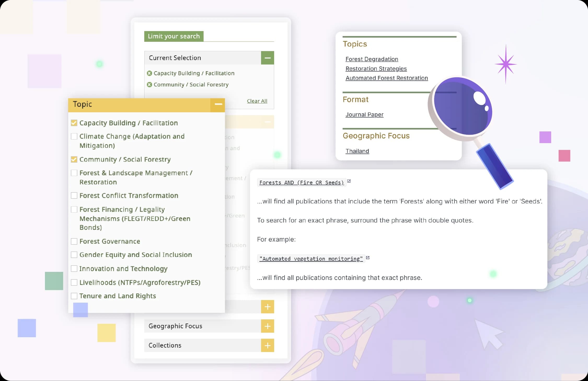Enable the Forest Governance checkbox
This screenshot has height=381, width=588.
74,241
